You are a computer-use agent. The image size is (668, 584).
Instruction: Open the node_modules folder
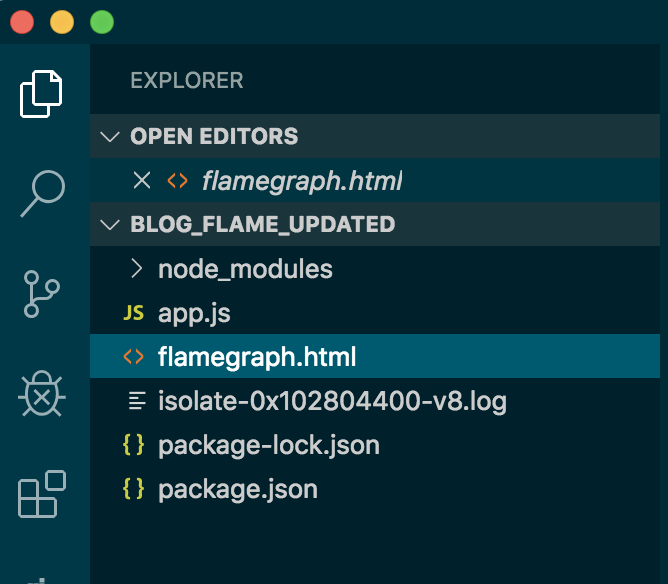coord(375,269)
